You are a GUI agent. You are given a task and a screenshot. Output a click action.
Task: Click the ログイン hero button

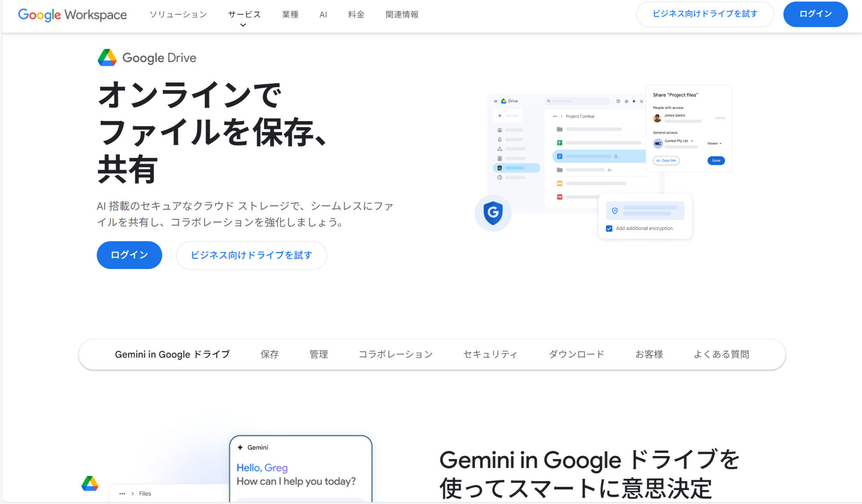[x=129, y=255]
